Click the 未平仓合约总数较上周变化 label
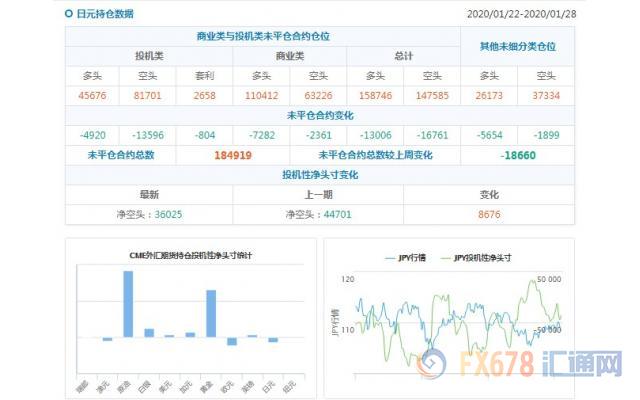 pyautogui.click(x=376, y=155)
